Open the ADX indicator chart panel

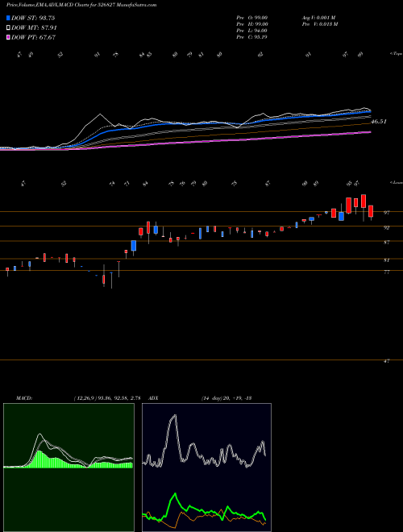pyautogui.click(x=206, y=468)
